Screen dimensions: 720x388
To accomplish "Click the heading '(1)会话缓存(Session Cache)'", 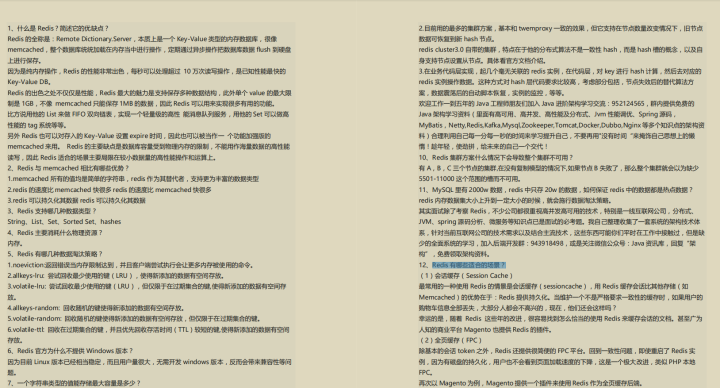I will coord(466,276).
